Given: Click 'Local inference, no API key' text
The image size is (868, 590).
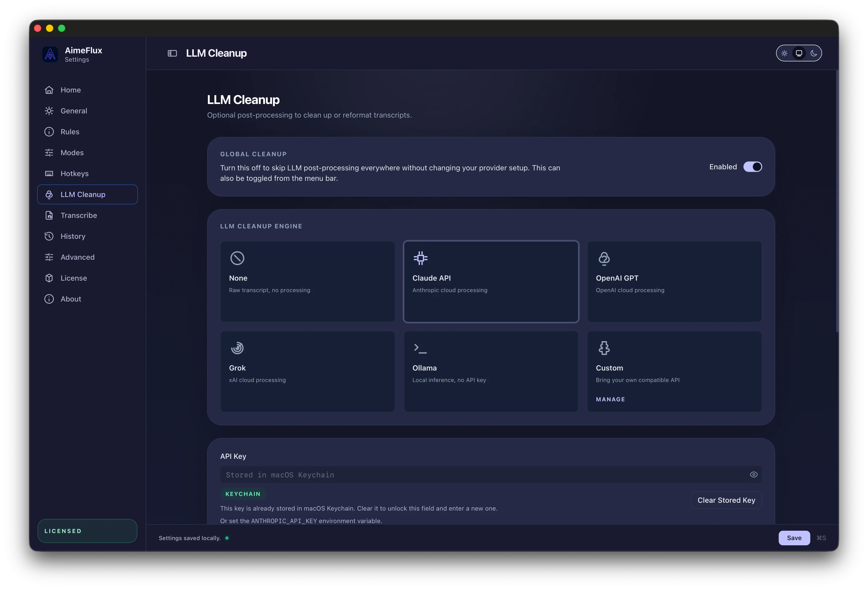Looking at the screenshot, I should 449,380.
